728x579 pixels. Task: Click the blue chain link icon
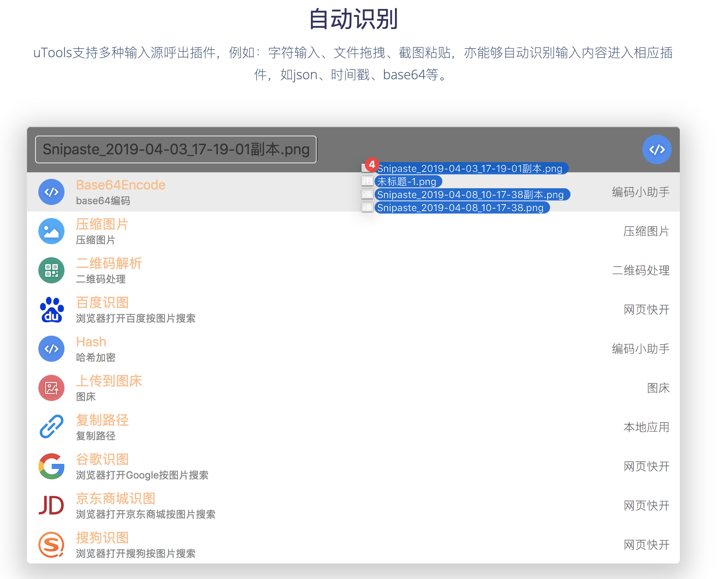pyautogui.click(x=51, y=427)
